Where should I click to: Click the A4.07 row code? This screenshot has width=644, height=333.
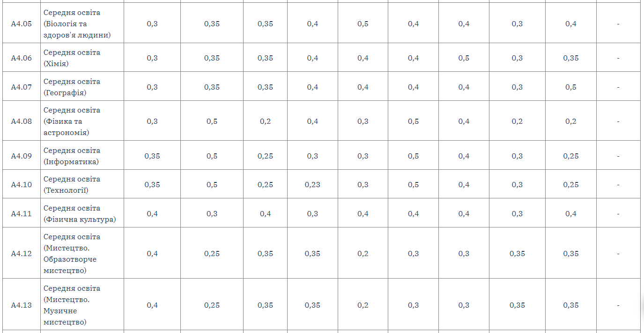22,87
